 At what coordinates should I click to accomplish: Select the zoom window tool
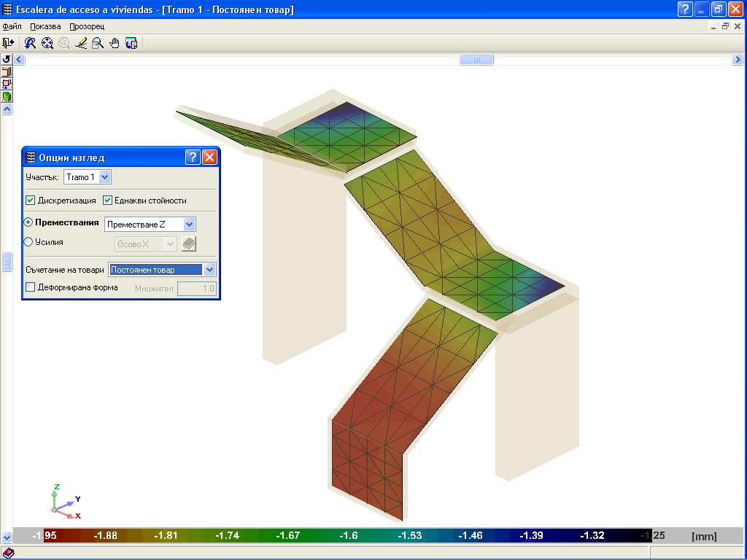pyautogui.click(x=98, y=43)
